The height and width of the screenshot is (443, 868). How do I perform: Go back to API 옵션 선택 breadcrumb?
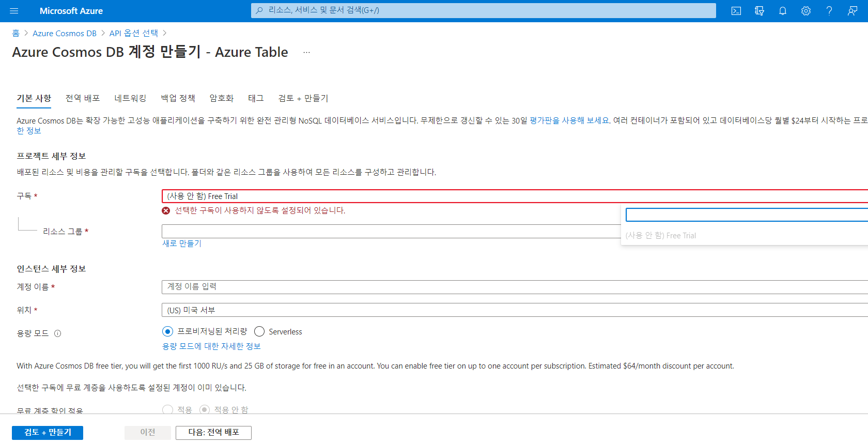click(134, 33)
